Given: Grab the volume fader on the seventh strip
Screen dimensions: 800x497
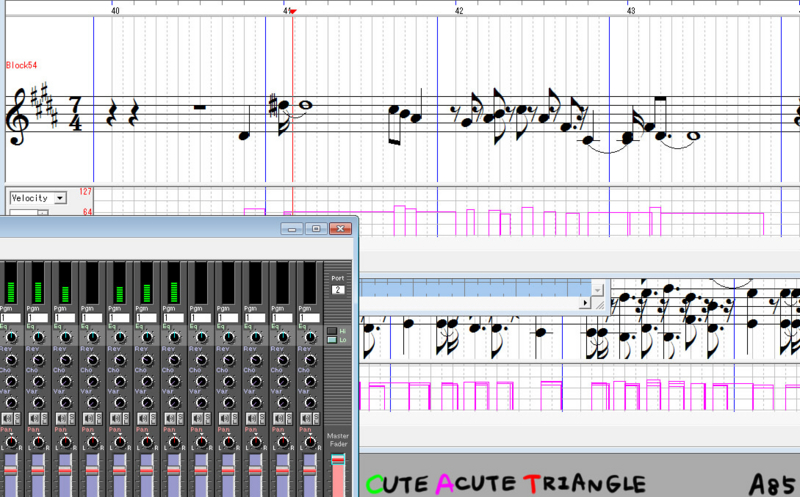Looking at the screenshot, I should pos(173,470).
